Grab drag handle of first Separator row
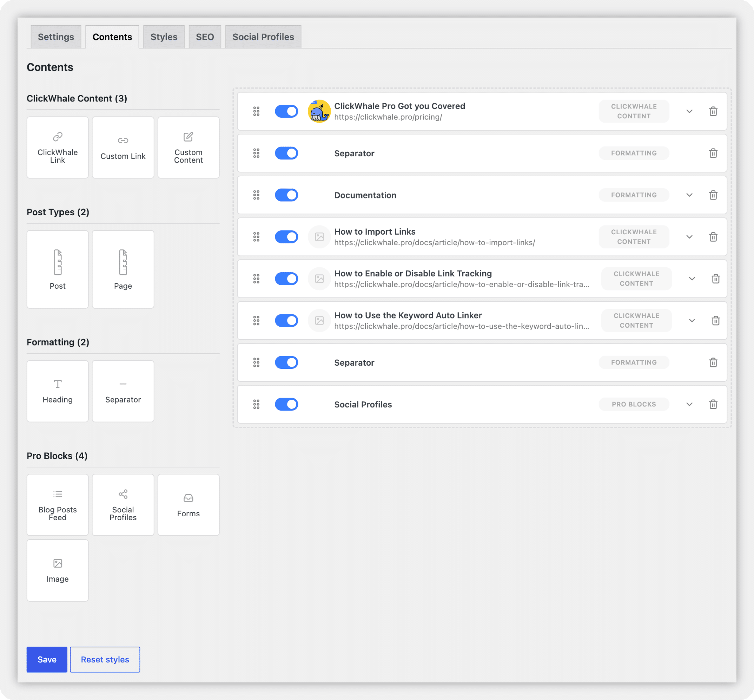The width and height of the screenshot is (754, 700). pyautogui.click(x=256, y=153)
